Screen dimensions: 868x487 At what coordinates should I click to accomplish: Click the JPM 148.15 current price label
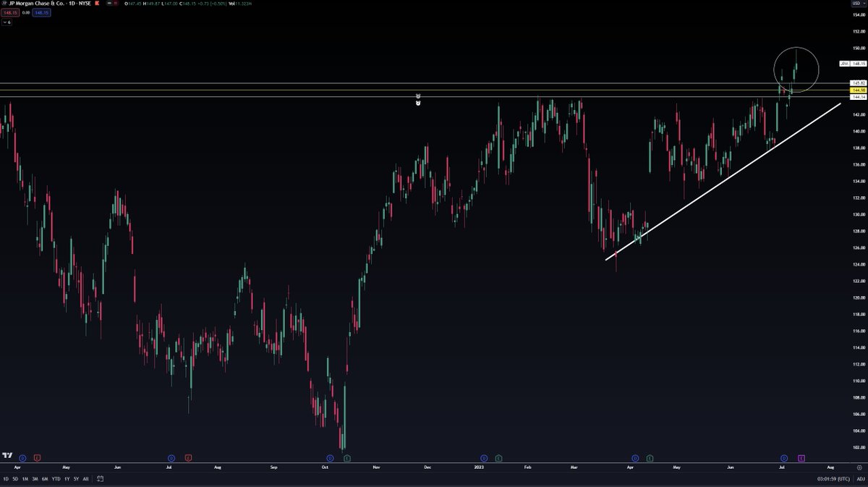[x=852, y=64]
